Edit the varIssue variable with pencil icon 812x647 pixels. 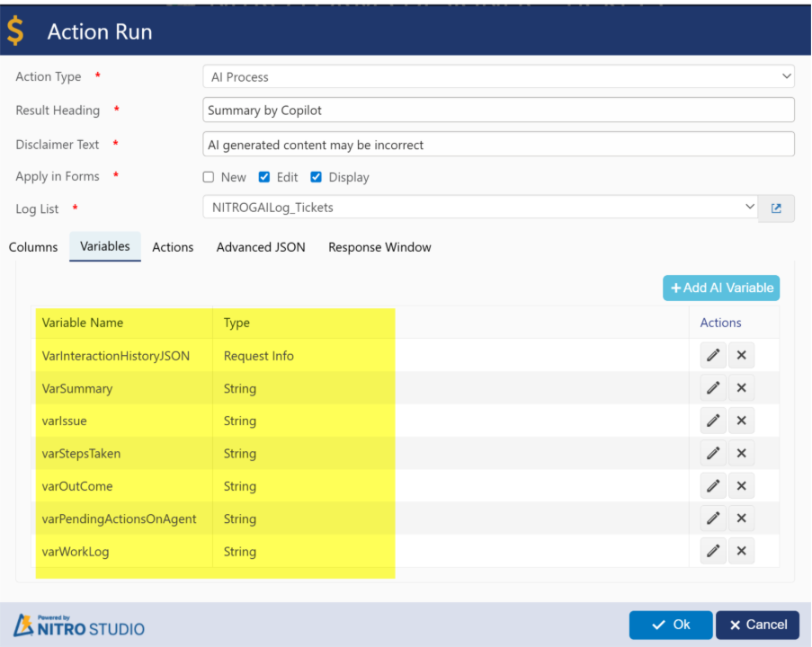pos(713,421)
